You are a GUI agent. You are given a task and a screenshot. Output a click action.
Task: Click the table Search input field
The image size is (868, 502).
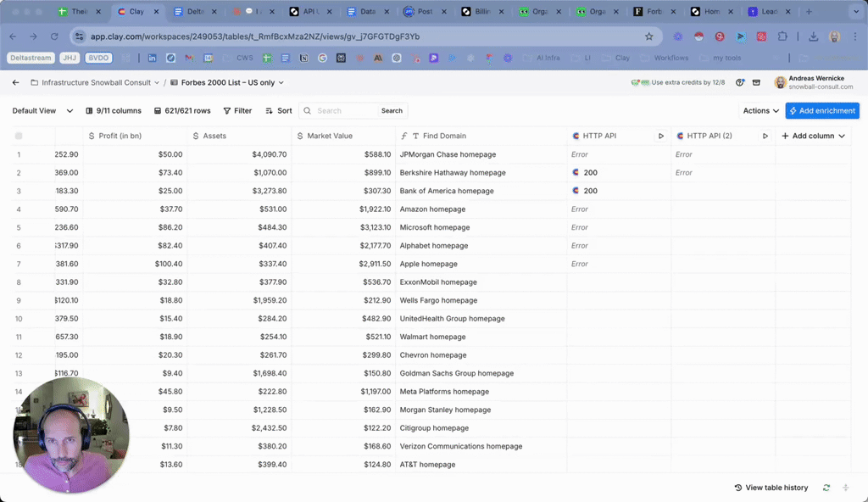343,111
